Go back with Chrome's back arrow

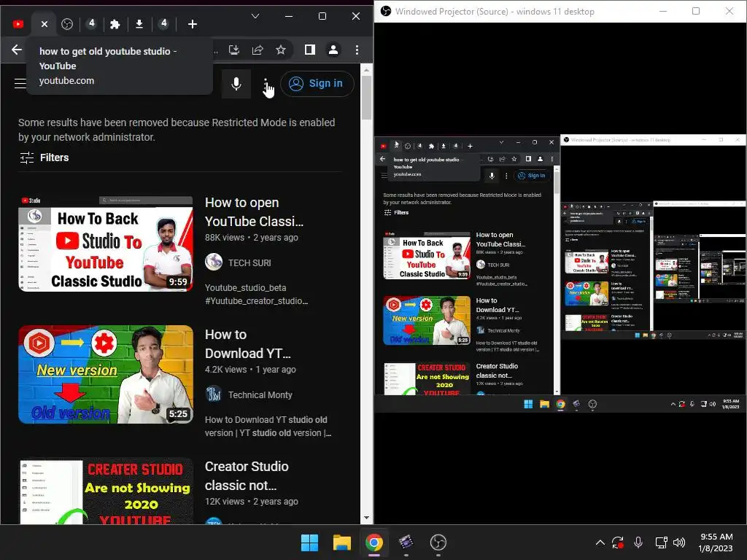click(x=17, y=50)
